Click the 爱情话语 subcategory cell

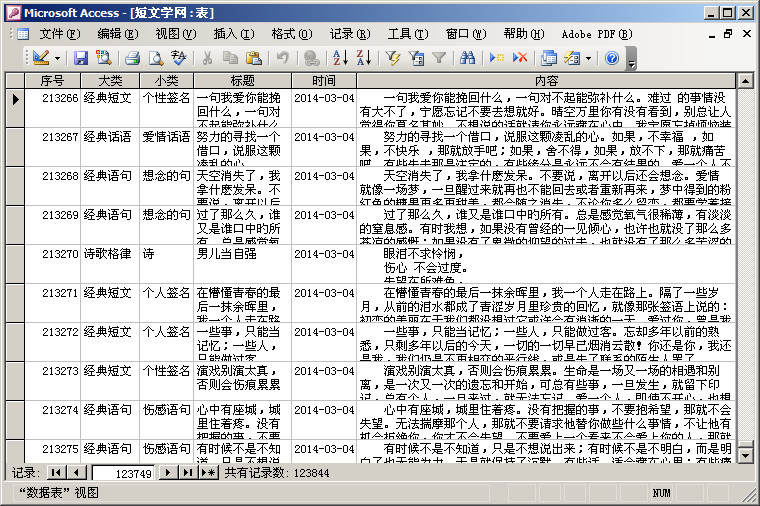[167, 147]
